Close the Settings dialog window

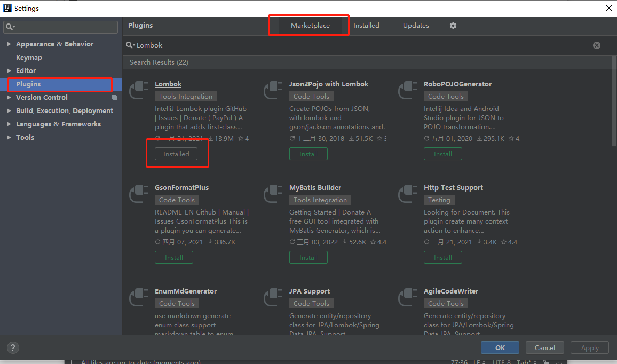[x=609, y=8]
